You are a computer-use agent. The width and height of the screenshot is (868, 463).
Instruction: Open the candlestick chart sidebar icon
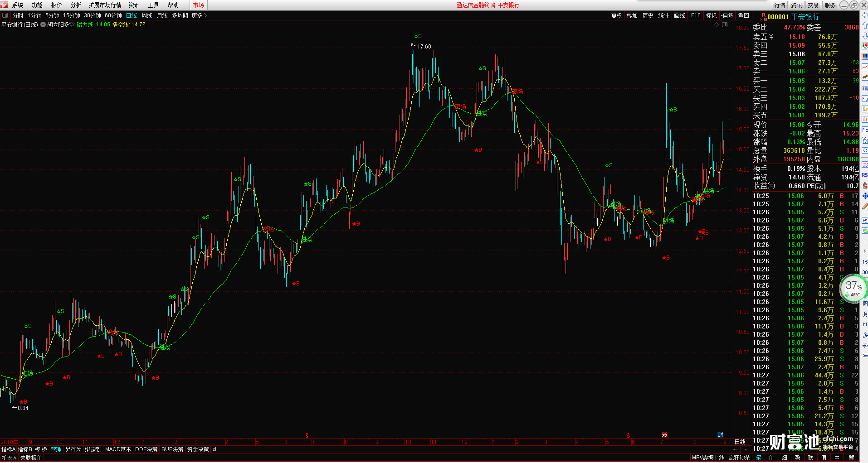pyautogui.click(x=864, y=77)
